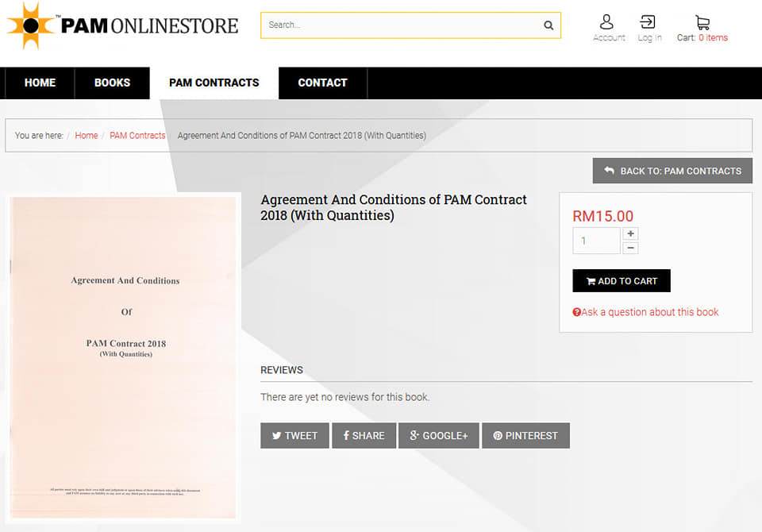This screenshot has width=762, height=532.
Task: Select the PAM Contracts tab
Action: click(x=214, y=83)
